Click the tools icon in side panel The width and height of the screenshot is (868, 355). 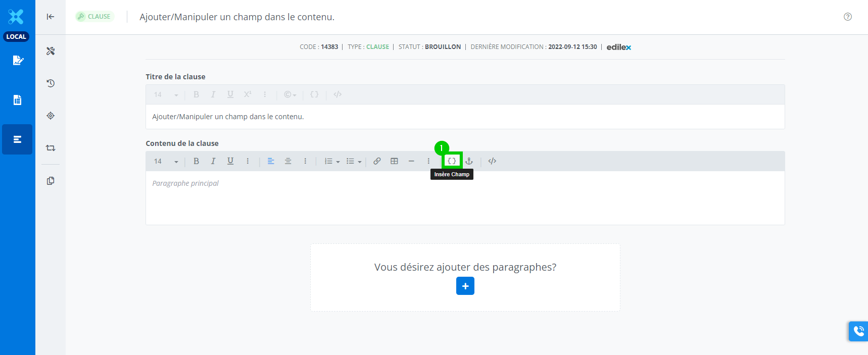tap(51, 51)
